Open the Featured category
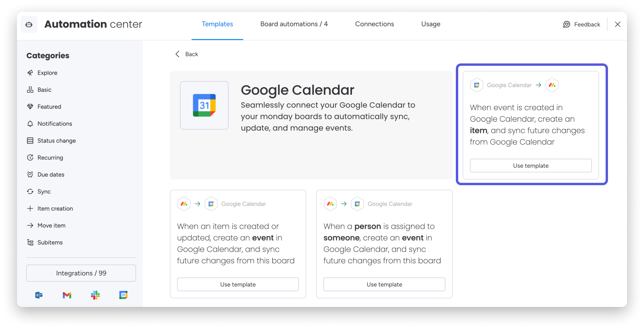Image resolution: width=644 pixels, height=329 pixels. (x=44, y=107)
